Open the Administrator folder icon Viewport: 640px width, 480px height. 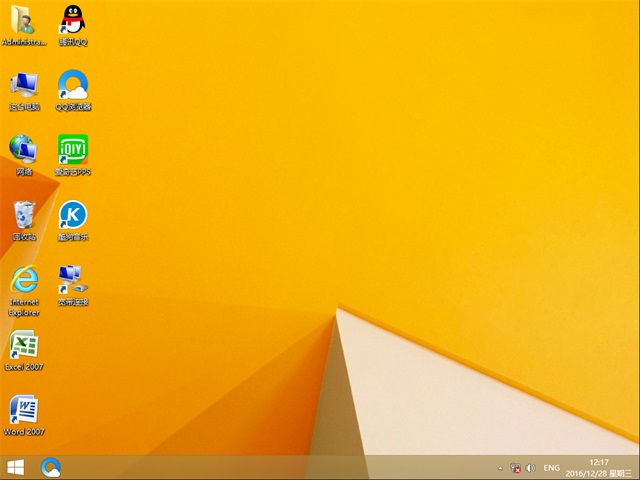pyautogui.click(x=23, y=20)
